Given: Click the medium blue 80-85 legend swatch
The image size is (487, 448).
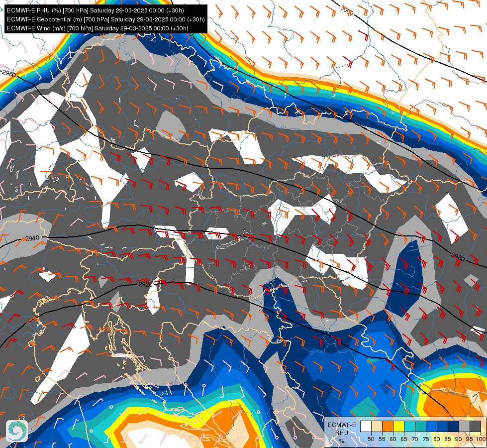Looking at the screenshot, I should [442, 426].
